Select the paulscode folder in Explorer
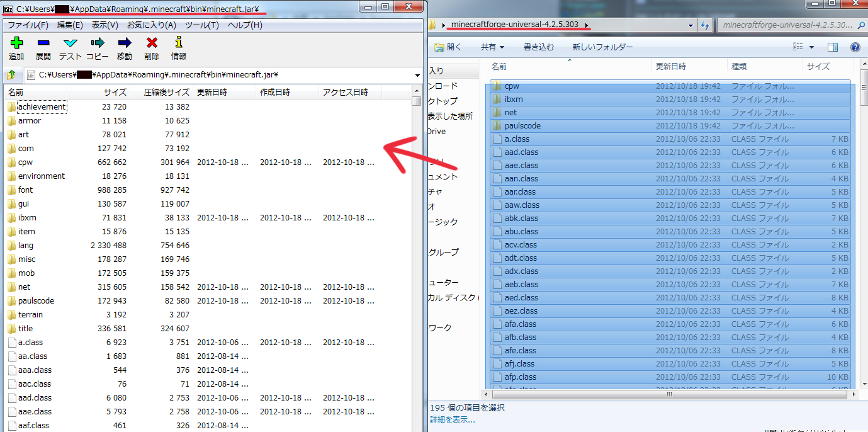Screen dimensions: 868x432 point(670,125)
